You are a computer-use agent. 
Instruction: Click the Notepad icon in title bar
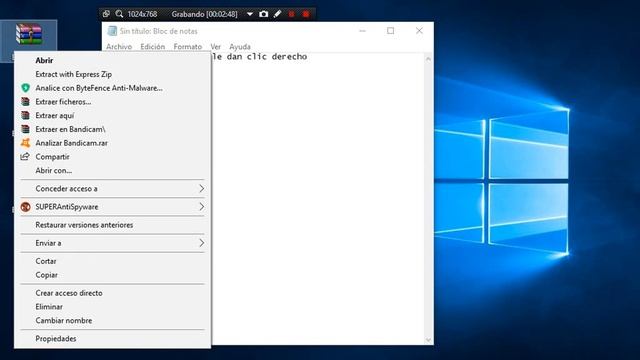(x=112, y=31)
